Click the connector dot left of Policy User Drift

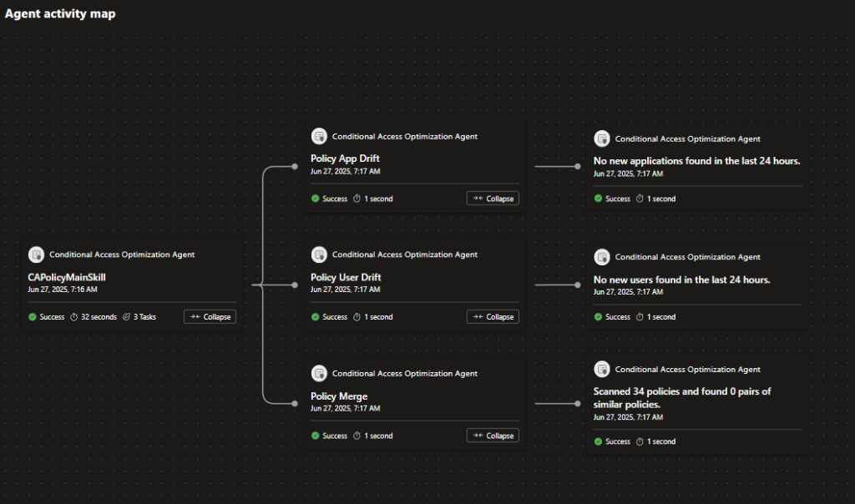point(295,285)
